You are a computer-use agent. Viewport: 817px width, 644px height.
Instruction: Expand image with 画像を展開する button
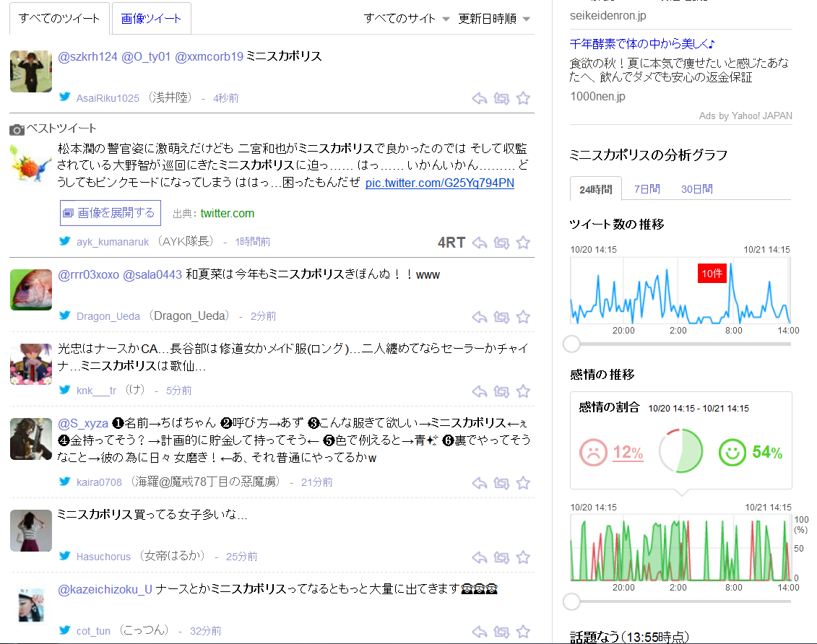coord(109,213)
